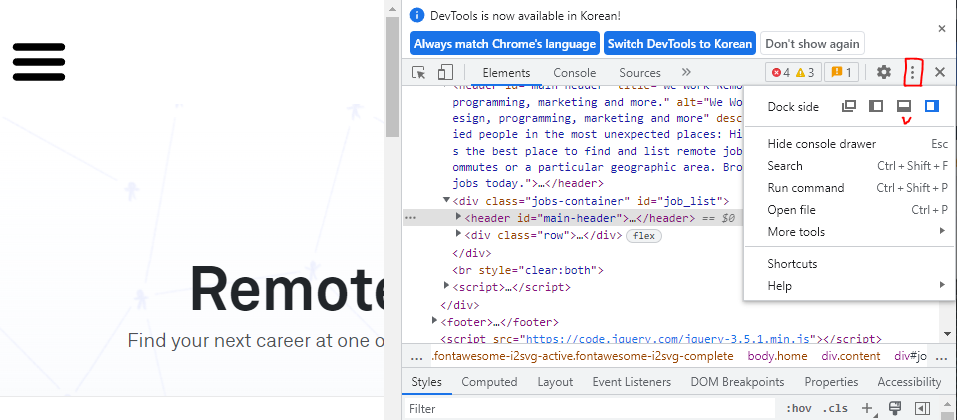
Task: Switch to the Properties pane tab
Action: [x=831, y=382]
